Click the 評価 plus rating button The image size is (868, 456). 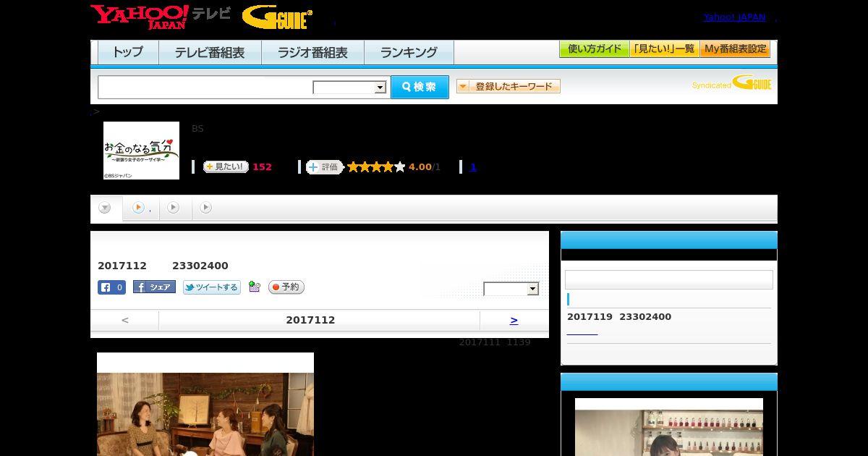coord(324,167)
